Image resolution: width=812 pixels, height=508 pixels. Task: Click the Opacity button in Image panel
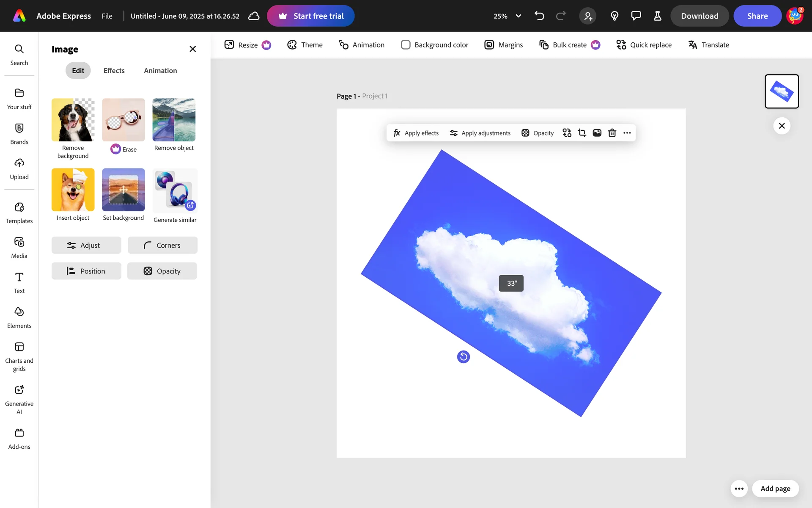[x=162, y=271]
